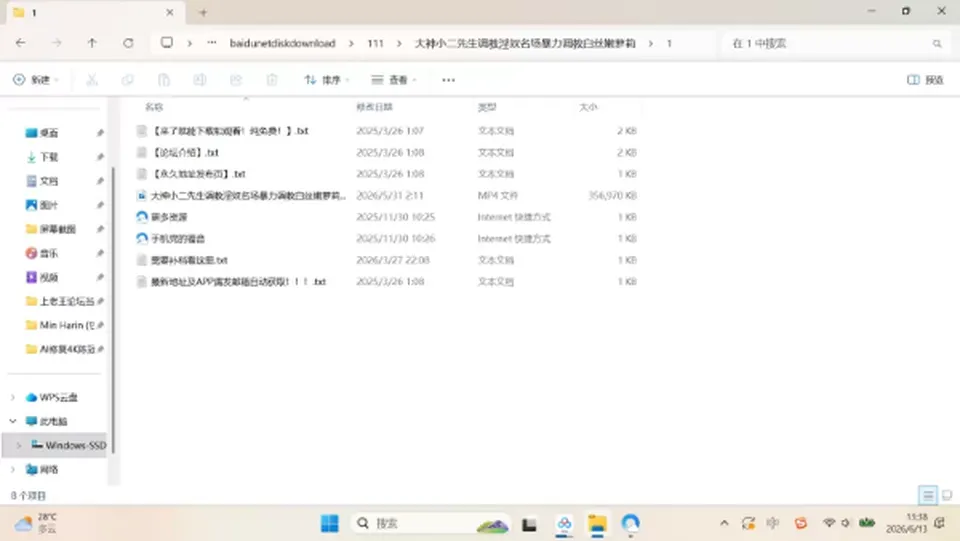Select the MP4 file of 356,970 KB

click(386, 195)
